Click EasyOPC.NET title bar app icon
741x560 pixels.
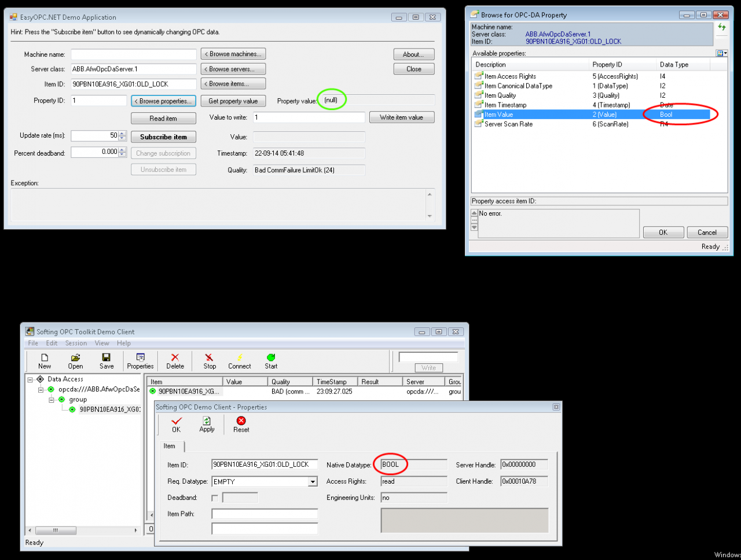click(x=13, y=17)
